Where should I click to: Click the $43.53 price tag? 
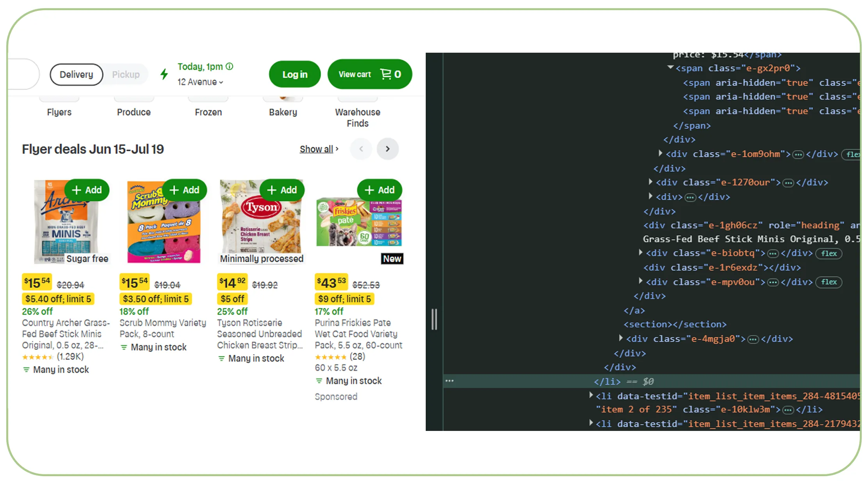(331, 282)
